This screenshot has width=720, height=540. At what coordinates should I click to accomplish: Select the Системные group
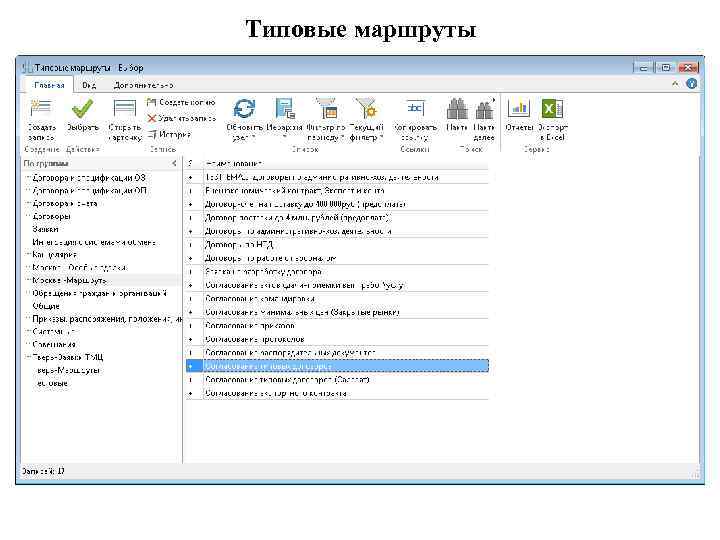54,332
